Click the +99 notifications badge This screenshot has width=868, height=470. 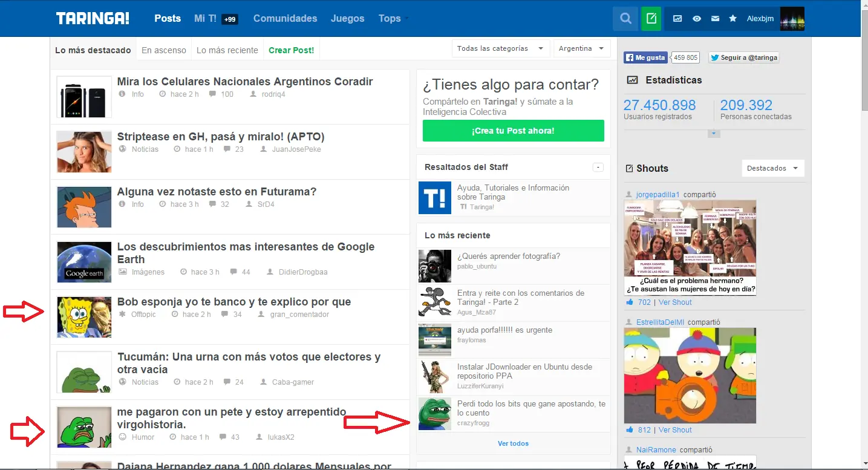point(230,19)
